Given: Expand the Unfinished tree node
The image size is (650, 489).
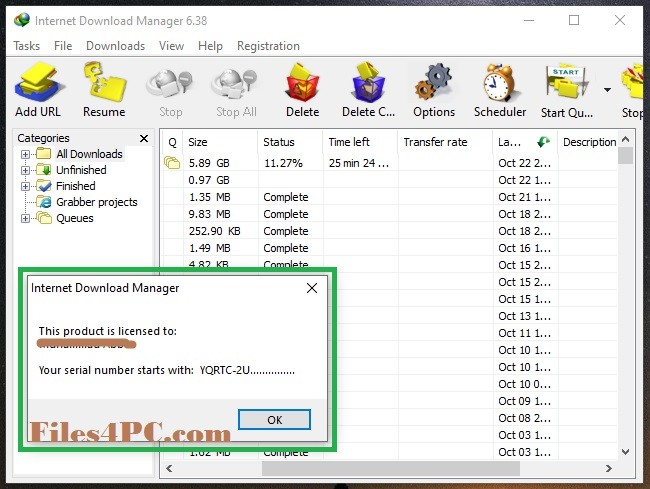Looking at the screenshot, I should [x=25, y=170].
